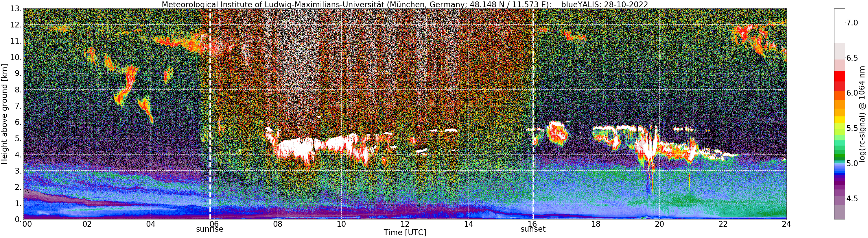The image size is (868, 238).
Task: Click the white top segment of the colorbar
Action: (839, 26)
